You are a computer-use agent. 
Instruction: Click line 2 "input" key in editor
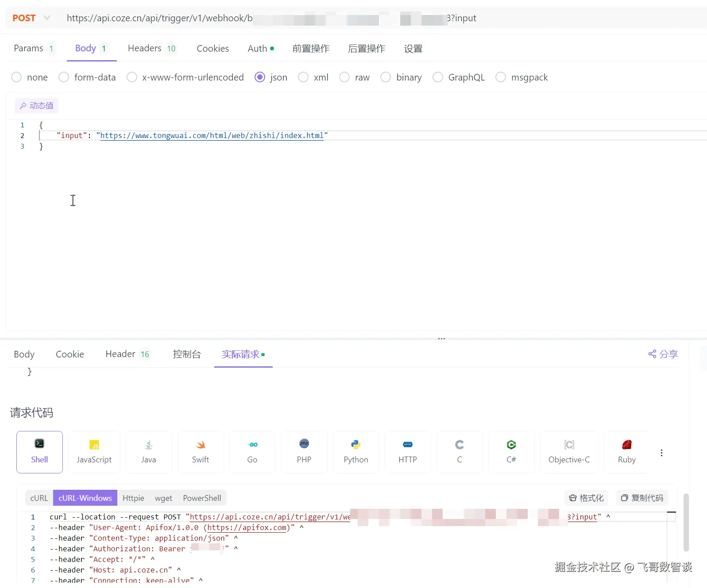click(x=72, y=135)
